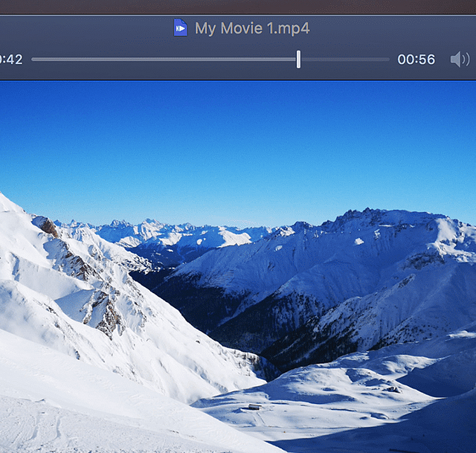The image size is (476, 453).
Task: Mute audio with the speaker icon
Action: [459, 60]
